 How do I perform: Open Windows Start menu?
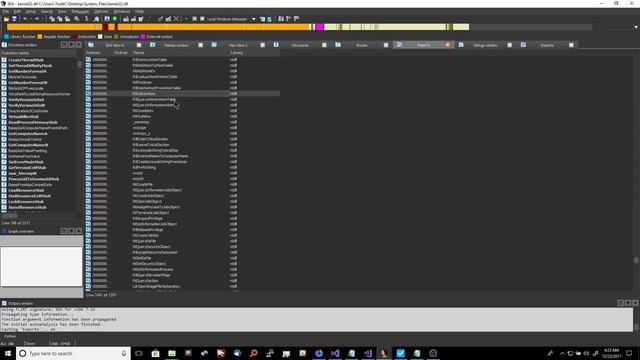coord(8,353)
